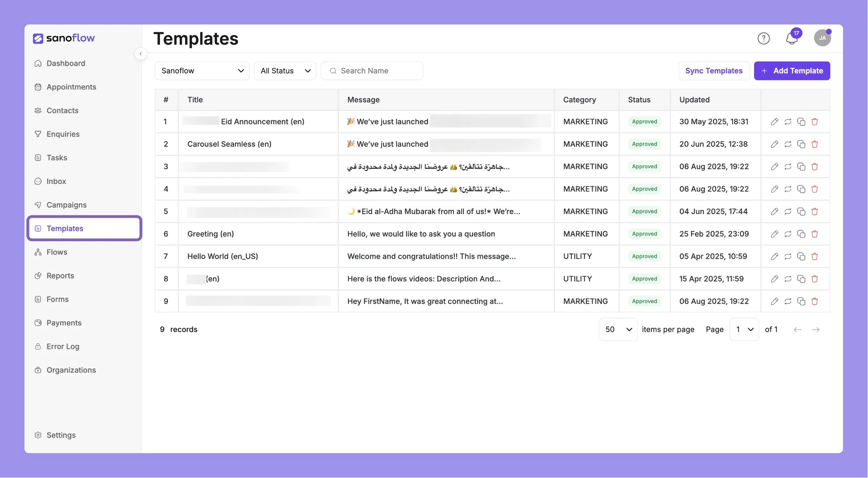Select the Templates sidebar item

point(84,229)
